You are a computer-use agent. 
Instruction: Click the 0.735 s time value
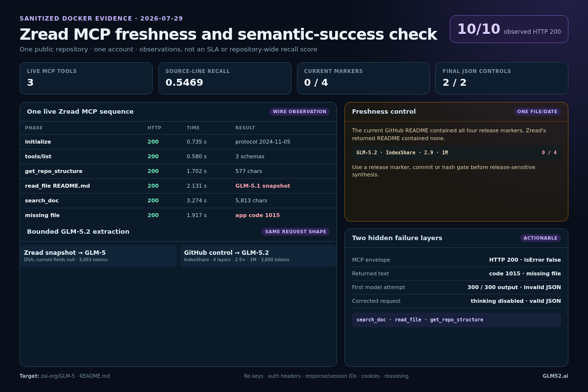[196, 142]
